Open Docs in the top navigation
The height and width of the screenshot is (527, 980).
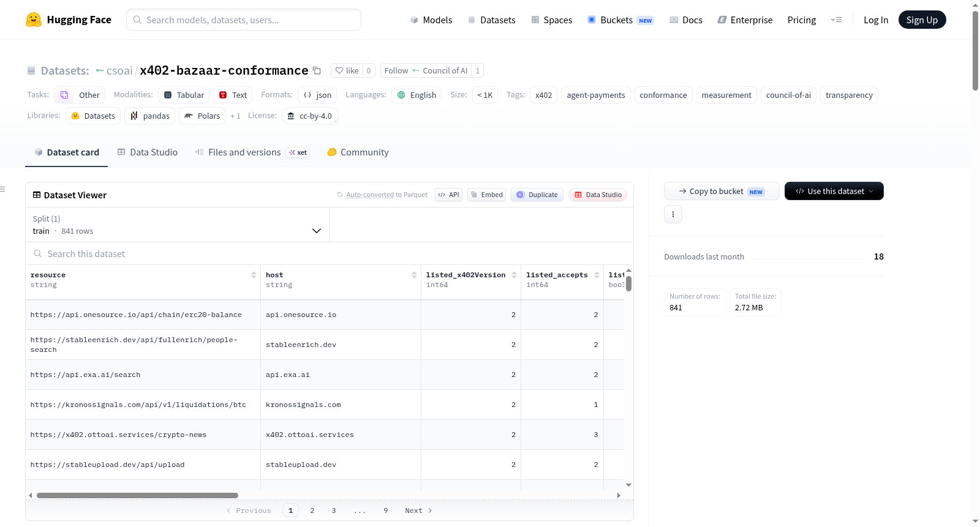(x=686, y=20)
